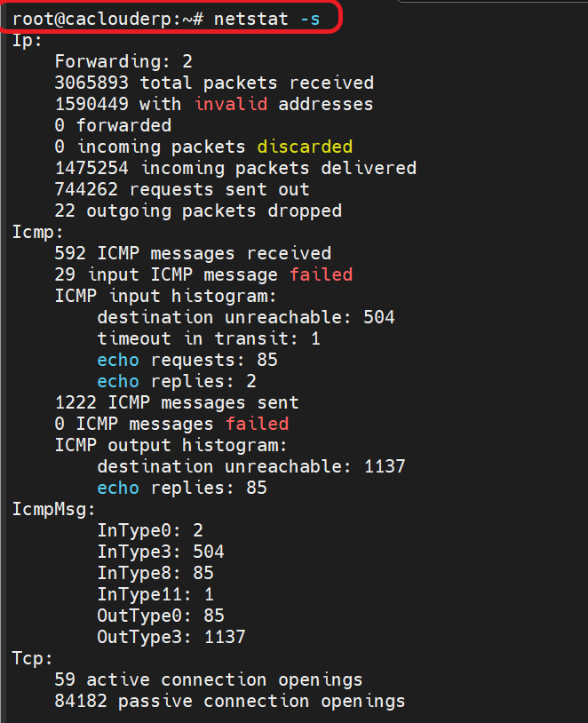Click the echo requests: 85 line
588x723 pixels.
tap(187, 360)
